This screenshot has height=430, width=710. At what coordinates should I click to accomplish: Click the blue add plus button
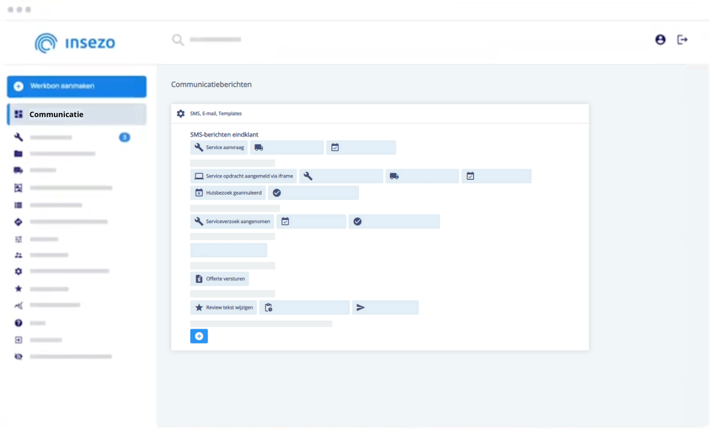(199, 336)
